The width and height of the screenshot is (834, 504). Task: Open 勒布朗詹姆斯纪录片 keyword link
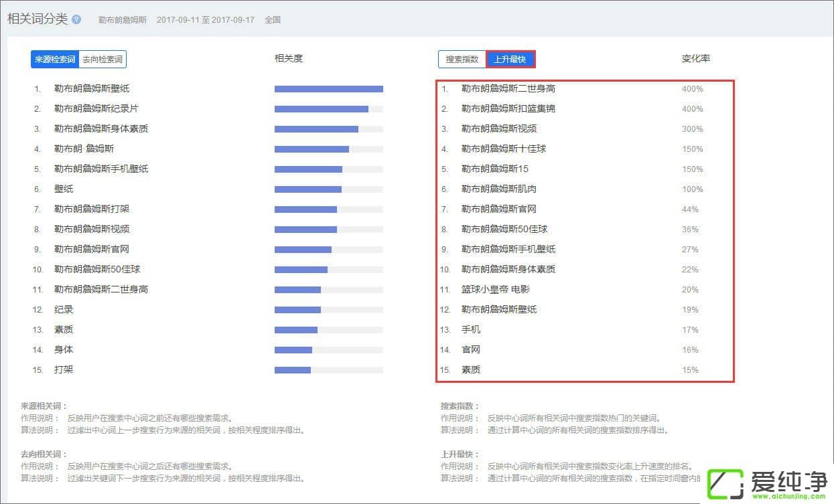(96, 108)
